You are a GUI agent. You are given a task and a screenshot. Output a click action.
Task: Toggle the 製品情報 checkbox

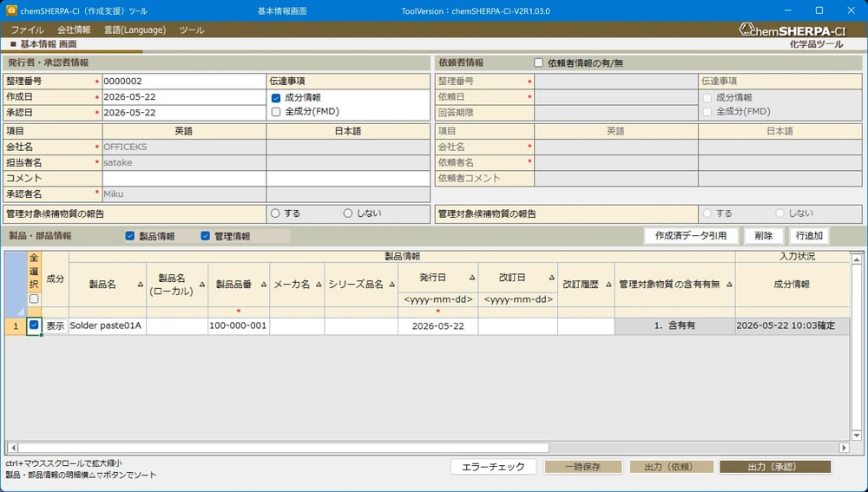pyautogui.click(x=130, y=236)
